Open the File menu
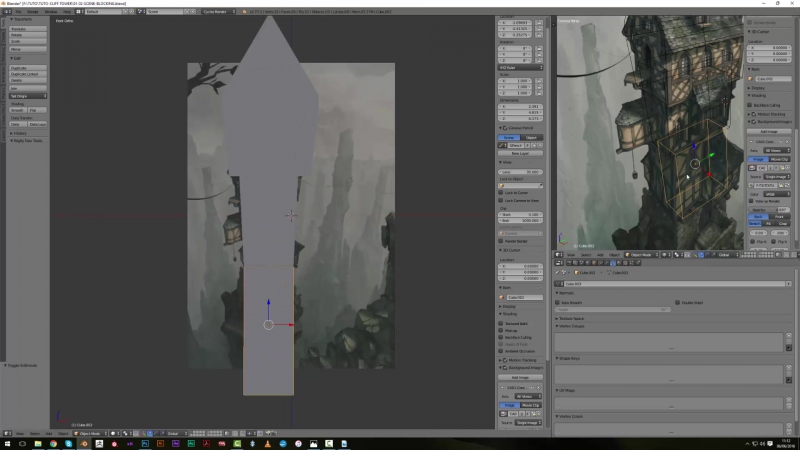The width and height of the screenshot is (800, 450). [18, 11]
